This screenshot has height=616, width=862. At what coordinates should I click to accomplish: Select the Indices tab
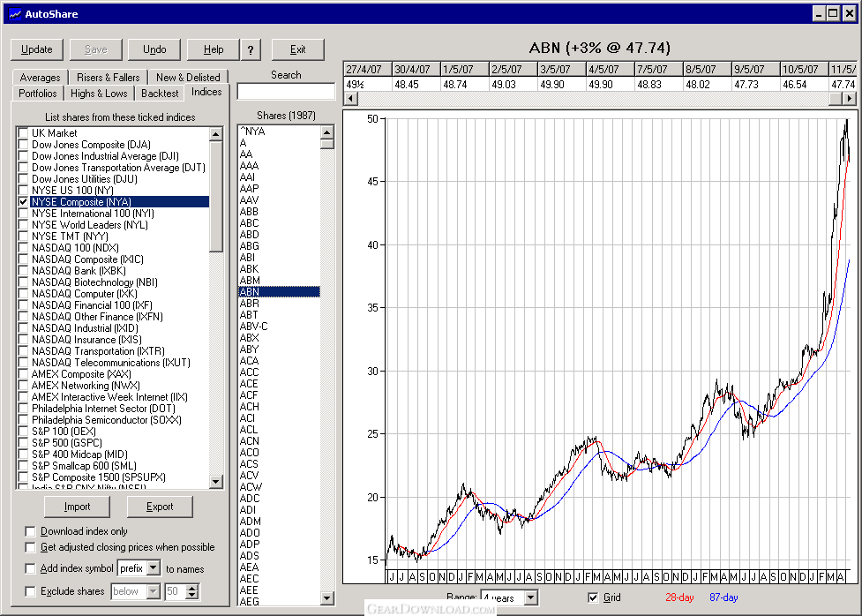pyautogui.click(x=206, y=92)
